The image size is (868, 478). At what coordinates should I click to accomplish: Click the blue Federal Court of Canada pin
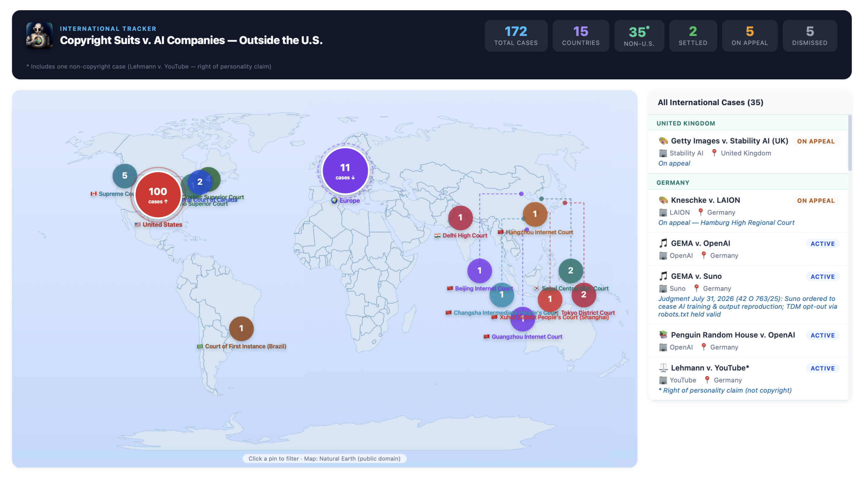point(200,182)
